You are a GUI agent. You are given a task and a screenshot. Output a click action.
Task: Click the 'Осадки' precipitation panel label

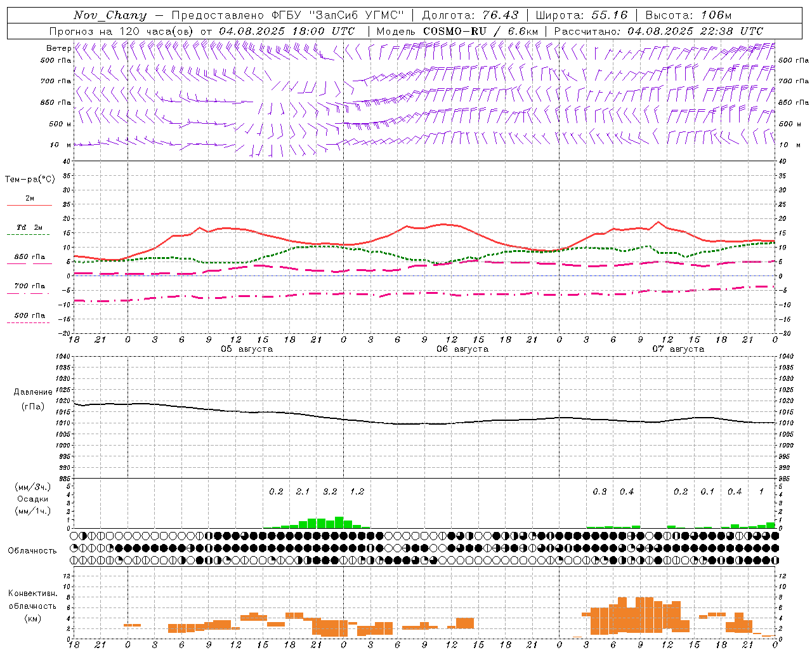pos(32,499)
